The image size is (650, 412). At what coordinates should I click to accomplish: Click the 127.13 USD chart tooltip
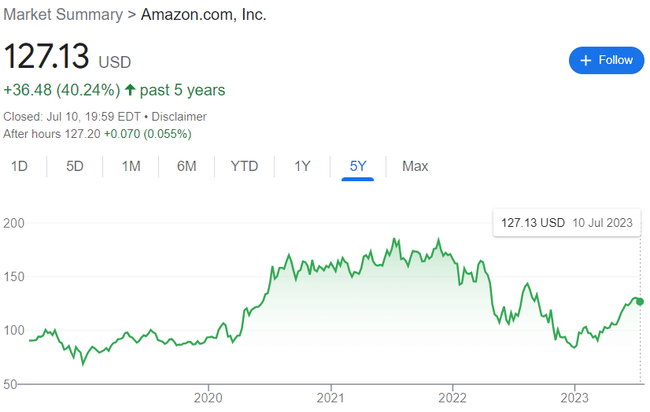click(564, 222)
